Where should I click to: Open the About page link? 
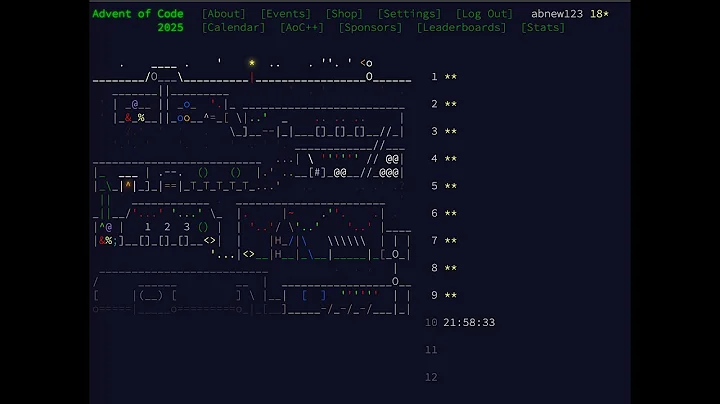pyautogui.click(x=224, y=14)
